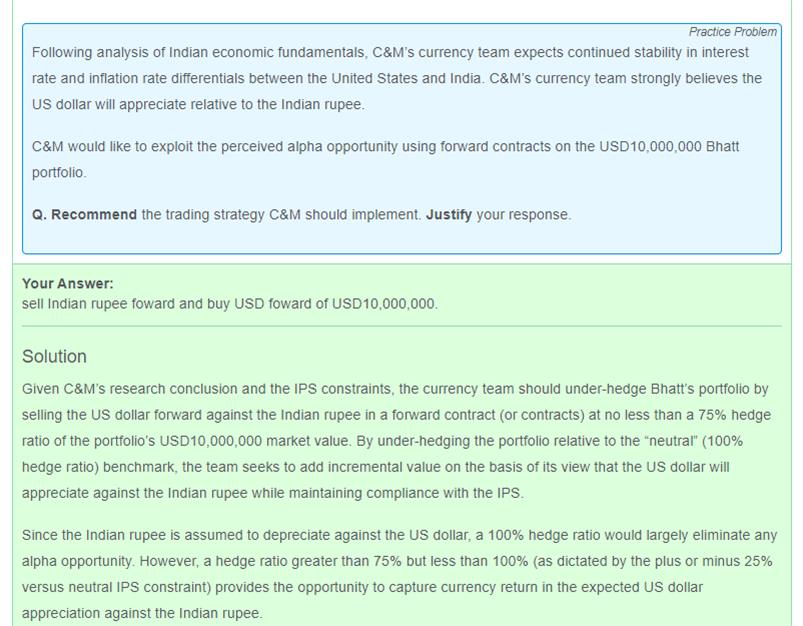Click the 'Solution' heading

(54, 357)
